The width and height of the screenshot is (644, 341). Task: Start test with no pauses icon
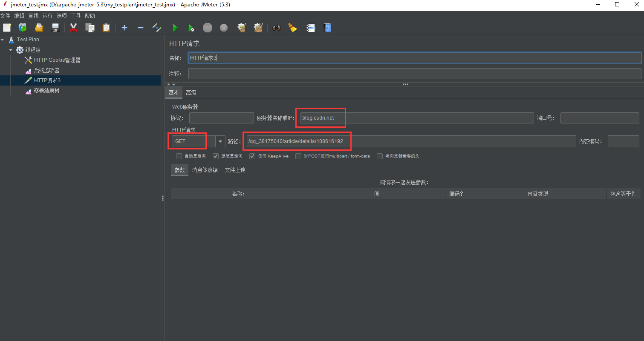191,28
